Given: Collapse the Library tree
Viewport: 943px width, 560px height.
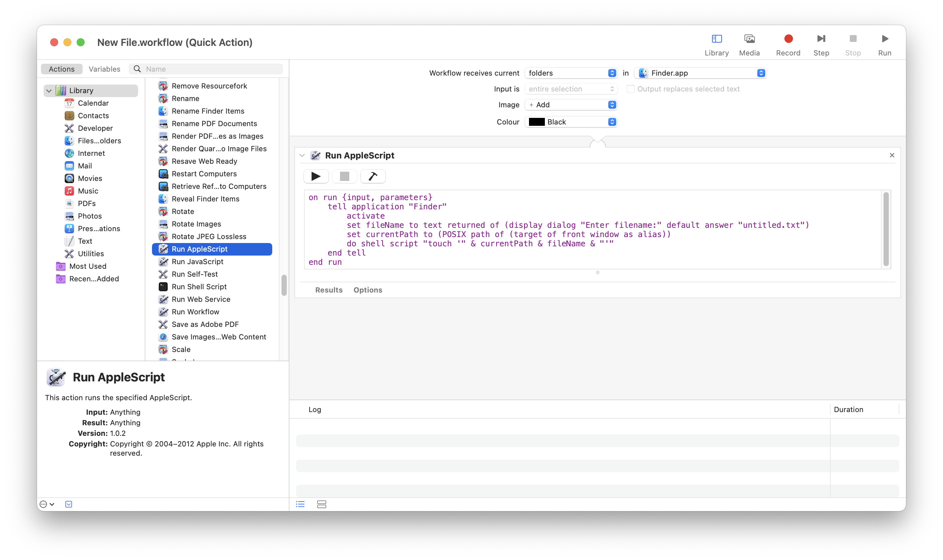Looking at the screenshot, I should coord(49,90).
